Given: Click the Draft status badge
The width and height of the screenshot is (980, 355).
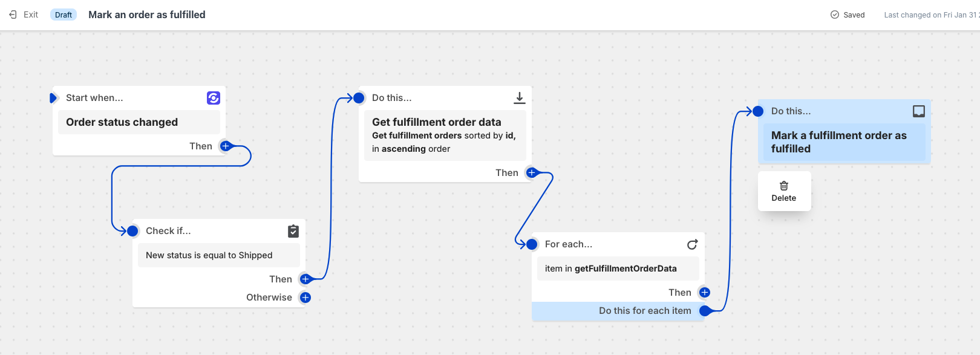Looking at the screenshot, I should (64, 15).
